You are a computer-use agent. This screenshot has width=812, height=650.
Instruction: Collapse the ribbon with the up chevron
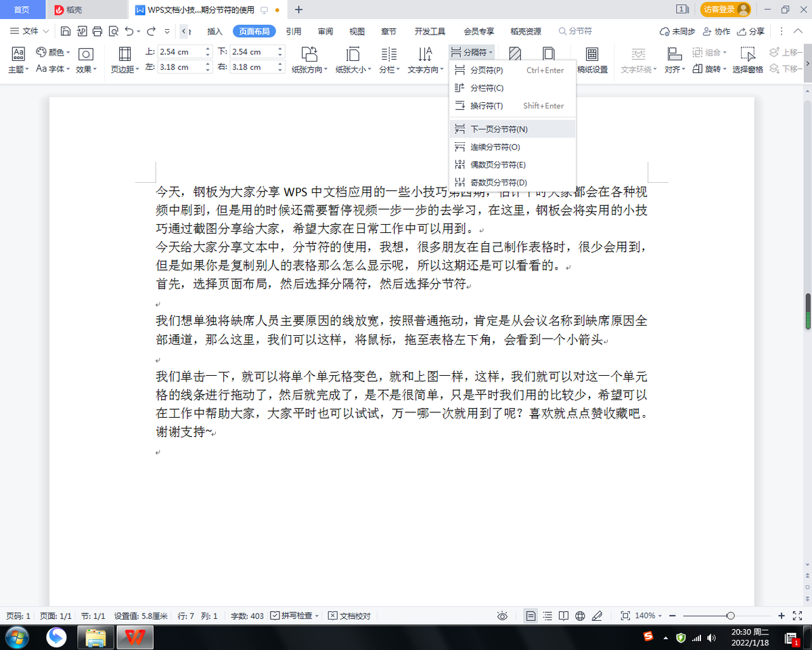796,31
